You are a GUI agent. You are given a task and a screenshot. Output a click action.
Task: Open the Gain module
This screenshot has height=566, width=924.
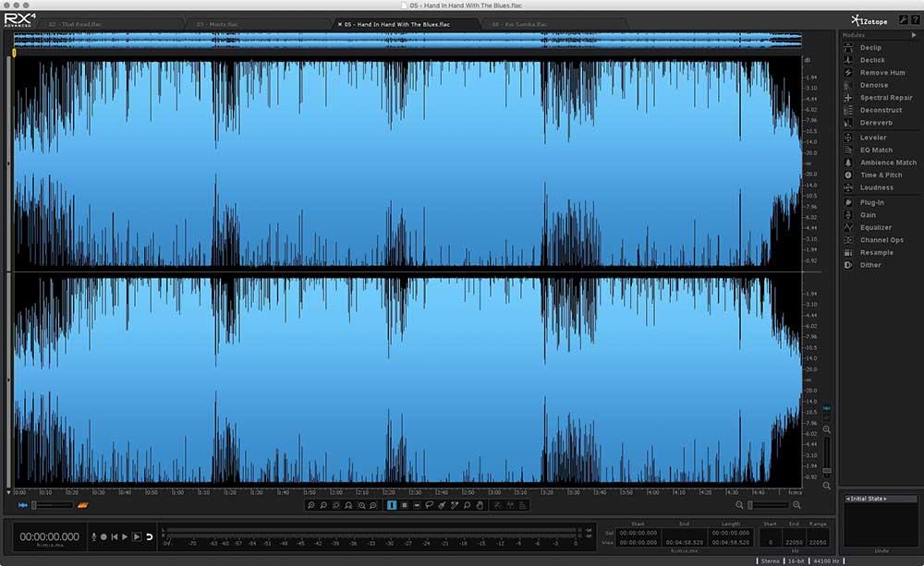(868, 215)
